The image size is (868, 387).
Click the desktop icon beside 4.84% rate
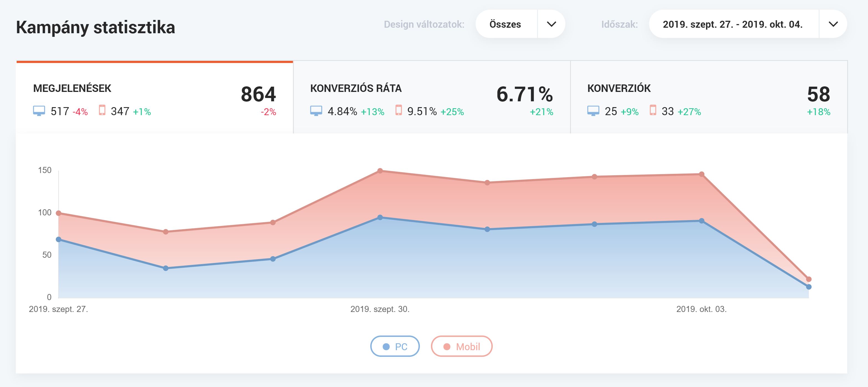(316, 111)
